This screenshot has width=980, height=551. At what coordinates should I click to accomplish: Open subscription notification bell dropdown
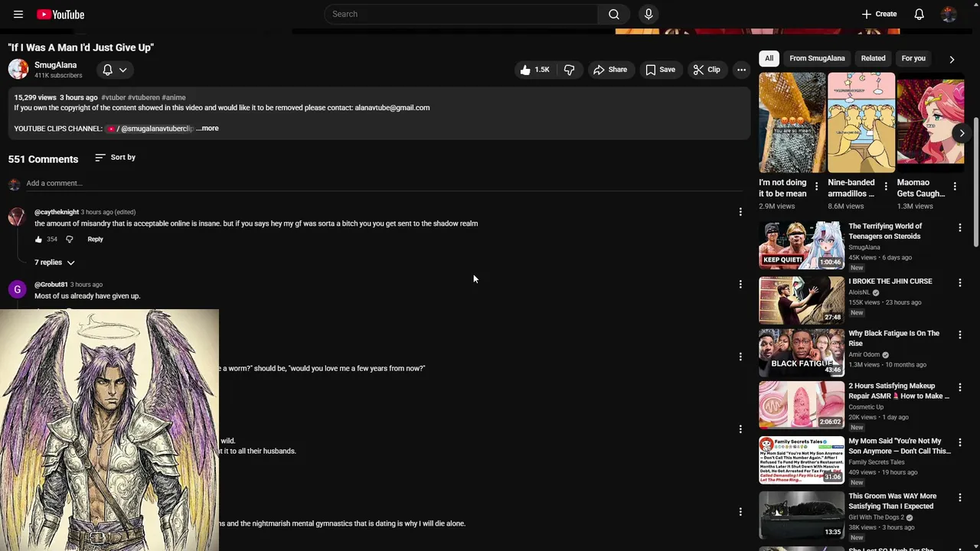pos(115,70)
